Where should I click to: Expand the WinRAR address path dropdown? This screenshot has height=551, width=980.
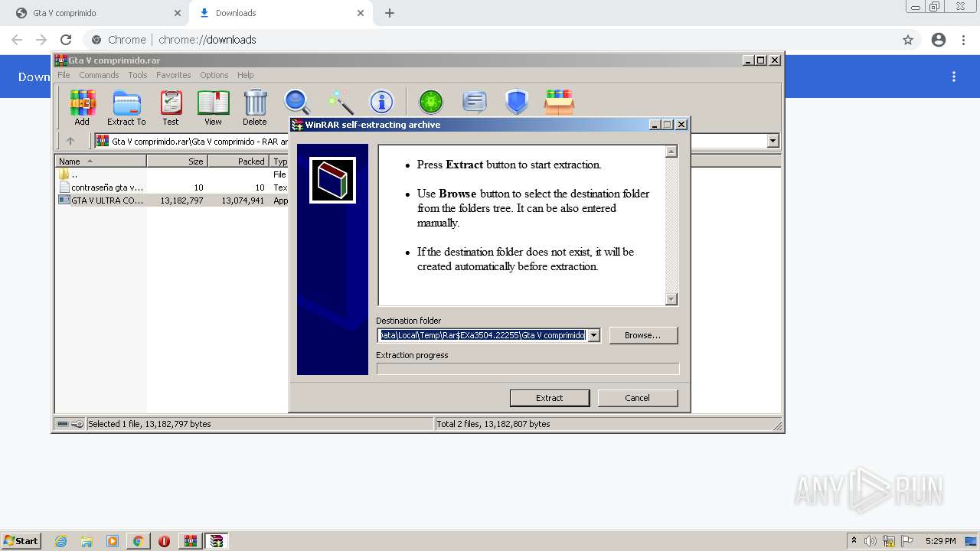[x=773, y=141]
